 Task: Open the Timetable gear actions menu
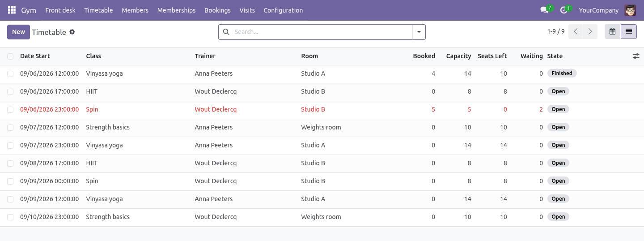coord(72,32)
